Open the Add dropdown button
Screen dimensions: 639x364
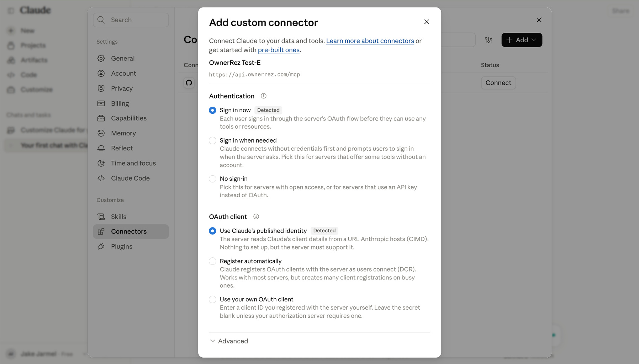pos(522,40)
